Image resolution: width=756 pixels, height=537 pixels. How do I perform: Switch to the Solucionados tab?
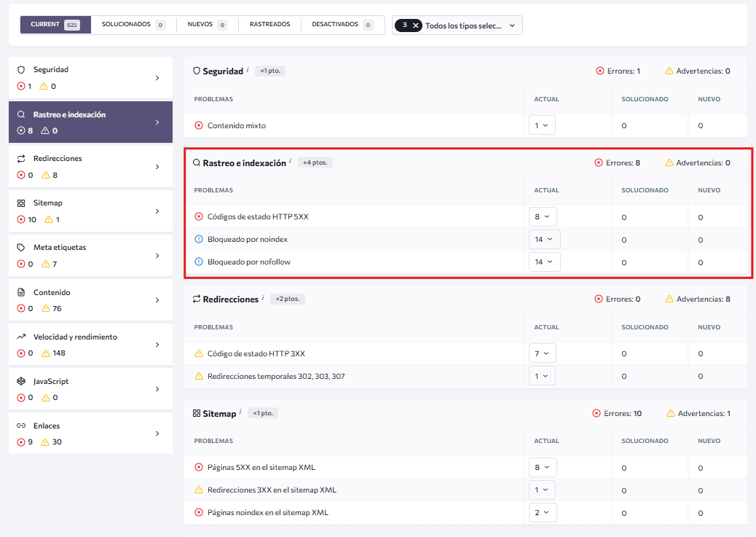point(133,25)
